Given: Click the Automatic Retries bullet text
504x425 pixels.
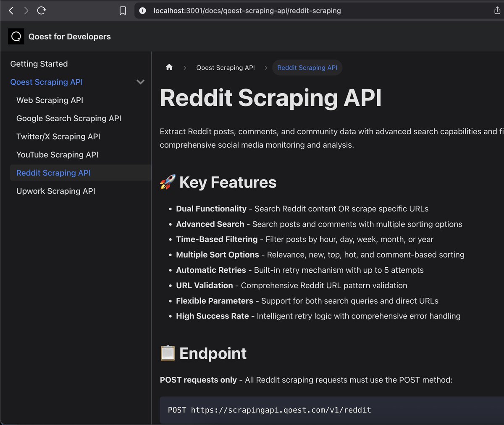Looking at the screenshot, I should [x=300, y=270].
